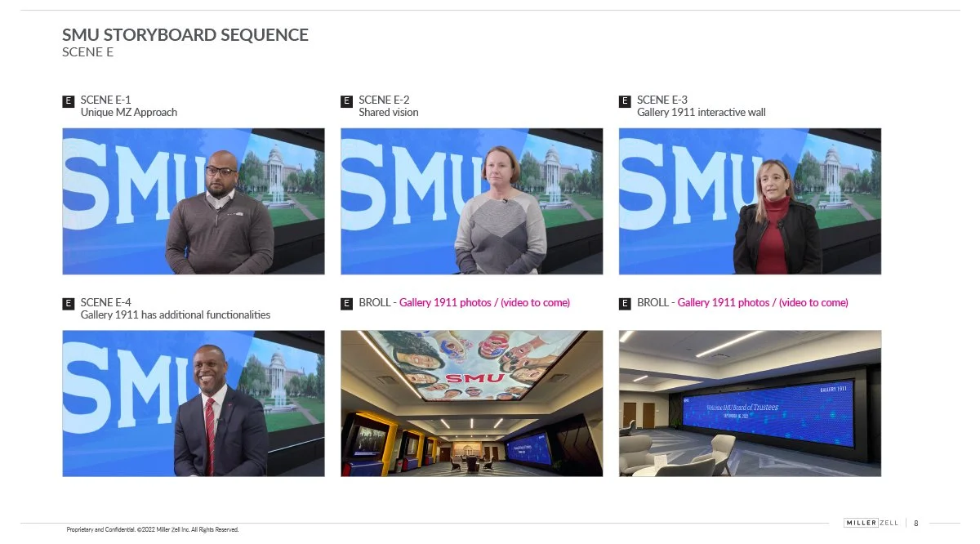Click the E badge beside SCENE E-2
This screenshot has height=544, width=980.
pos(347,101)
